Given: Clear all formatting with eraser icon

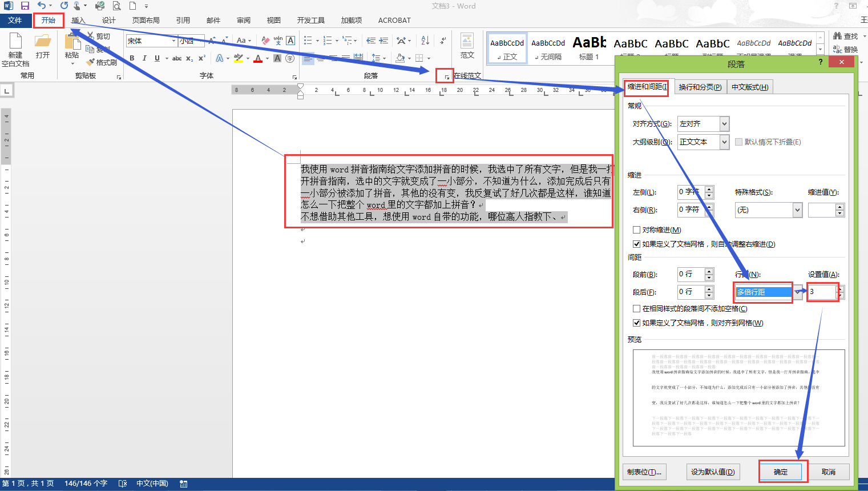Looking at the screenshot, I should [x=265, y=41].
